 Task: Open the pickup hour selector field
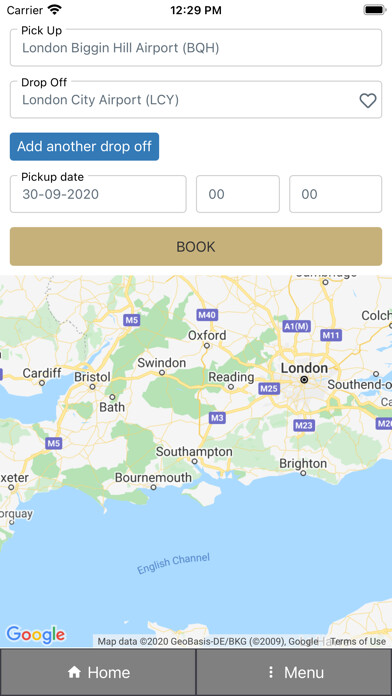(238, 194)
